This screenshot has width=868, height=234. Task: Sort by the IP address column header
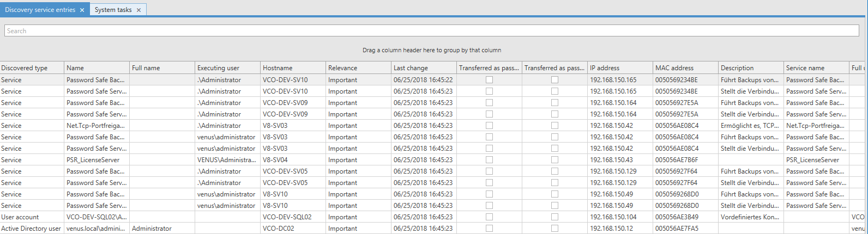620,68
